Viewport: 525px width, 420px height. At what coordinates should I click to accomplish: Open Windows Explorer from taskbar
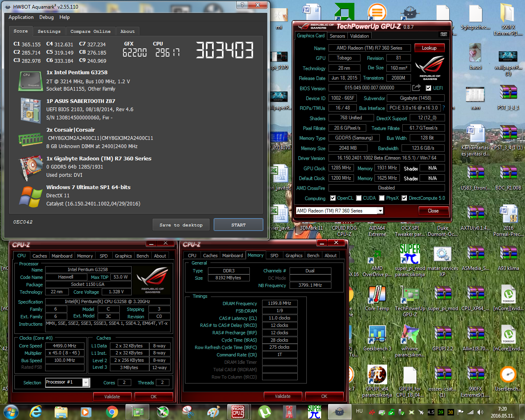pos(61,412)
